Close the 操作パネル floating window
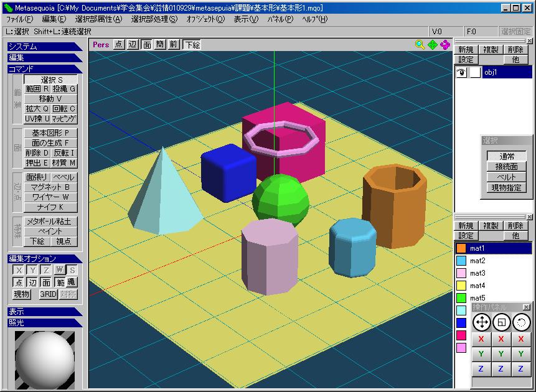The height and width of the screenshot is (392, 536). pyautogui.click(x=527, y=307)
